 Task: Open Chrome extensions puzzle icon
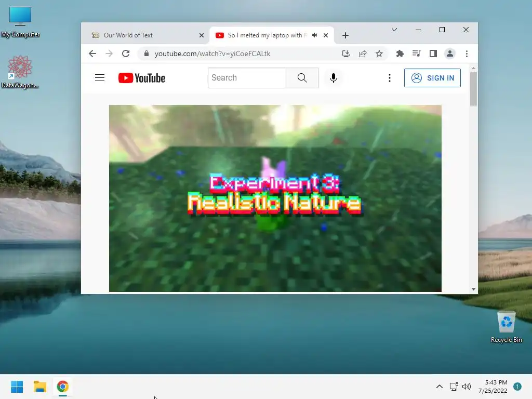point(400,54)
